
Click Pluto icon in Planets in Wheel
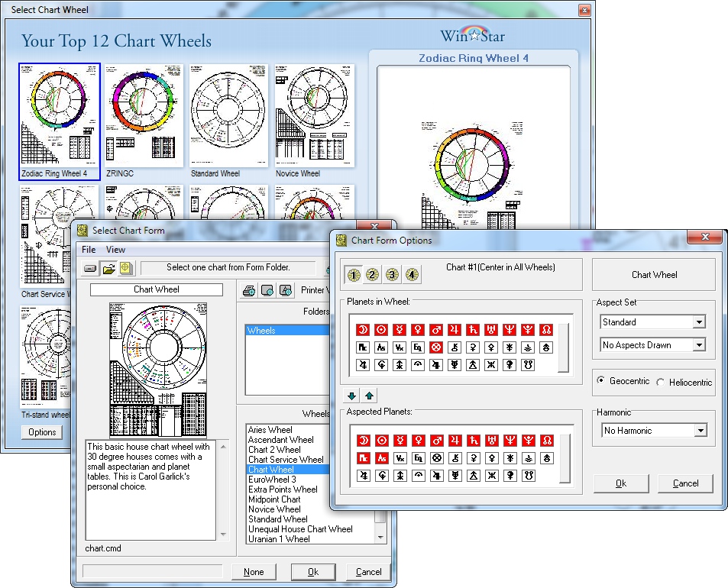point(528,329)
